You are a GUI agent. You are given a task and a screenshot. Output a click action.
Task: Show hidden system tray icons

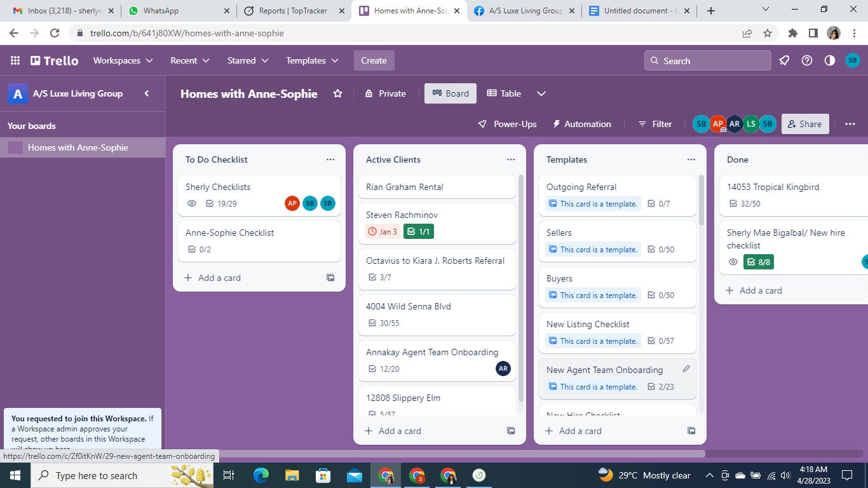pos(709,475)
